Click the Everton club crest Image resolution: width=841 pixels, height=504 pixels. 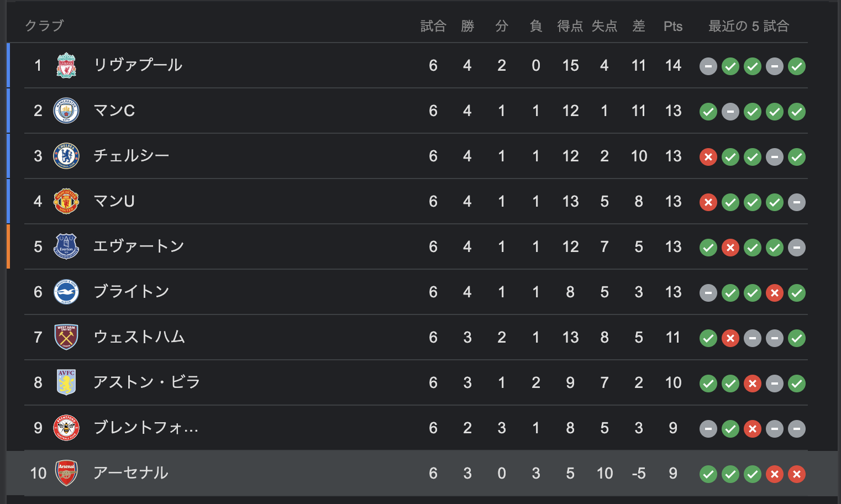point(66,246)
